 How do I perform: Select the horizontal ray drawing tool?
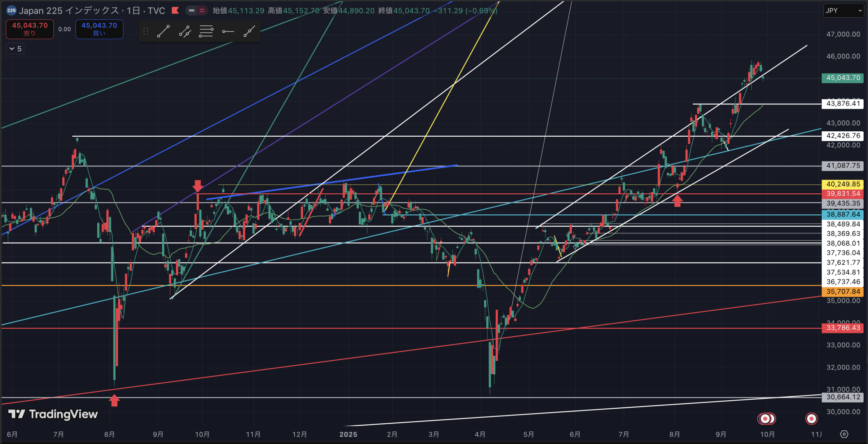(228, 32)
